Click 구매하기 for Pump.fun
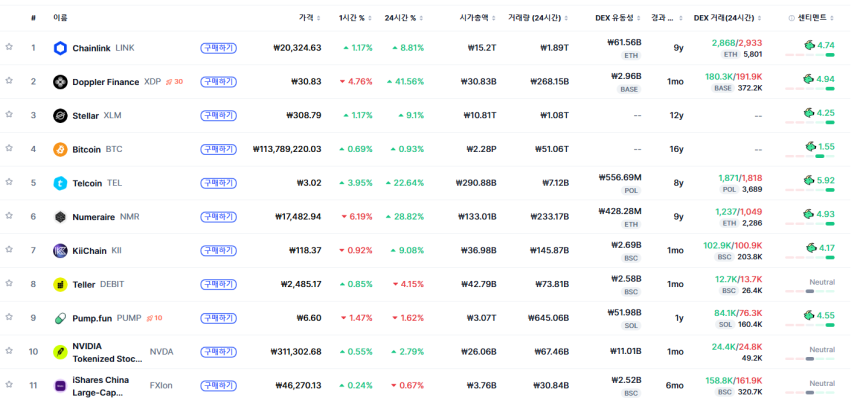 pos(218,318)
